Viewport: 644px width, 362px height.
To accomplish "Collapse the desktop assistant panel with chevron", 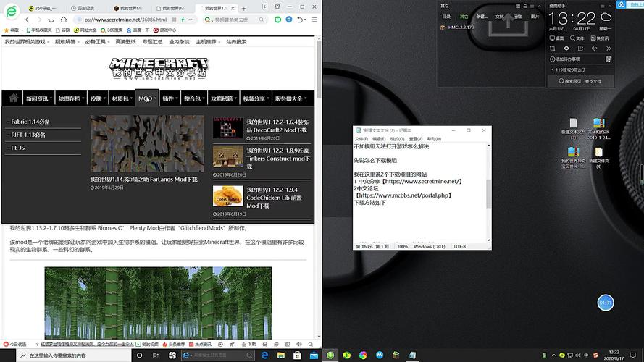I will click(609, 7).
